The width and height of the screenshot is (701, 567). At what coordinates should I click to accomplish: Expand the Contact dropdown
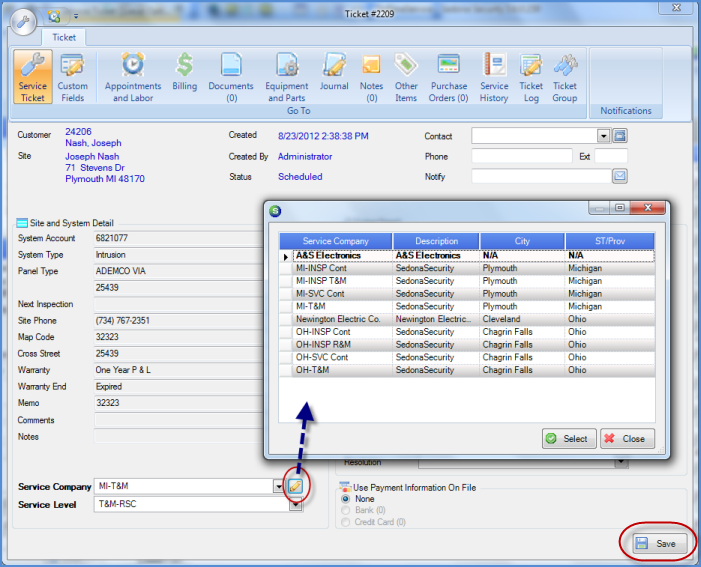pos(603,136)
